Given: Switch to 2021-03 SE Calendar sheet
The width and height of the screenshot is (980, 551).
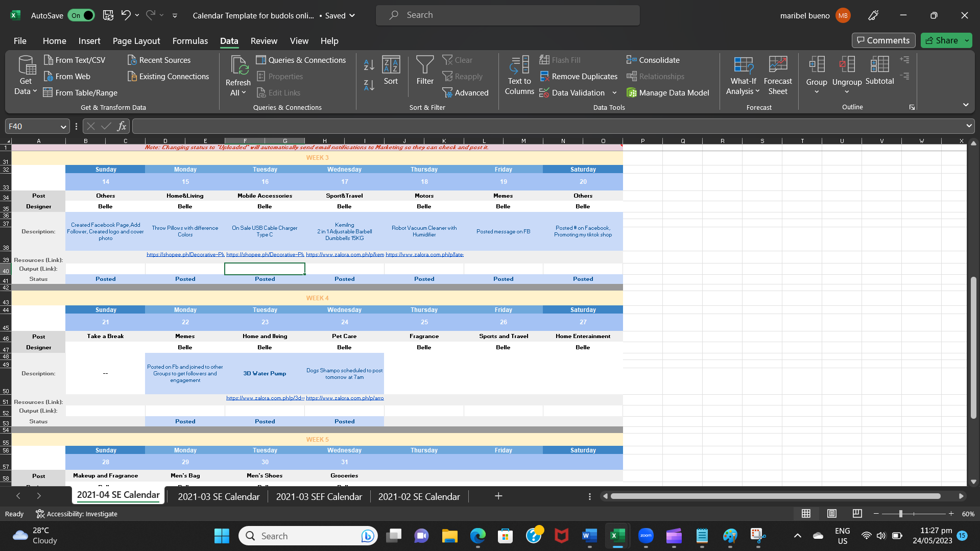Looking at the screenshot, I should click(218, 496).
